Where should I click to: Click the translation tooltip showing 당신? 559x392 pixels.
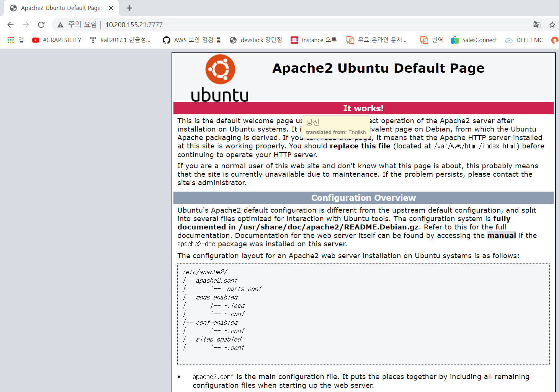pyautogui.click(x=336, y=127)
